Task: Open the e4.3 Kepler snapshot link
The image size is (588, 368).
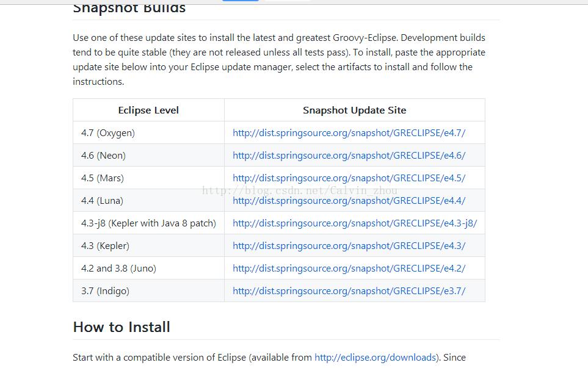Action: pos(349,246)
